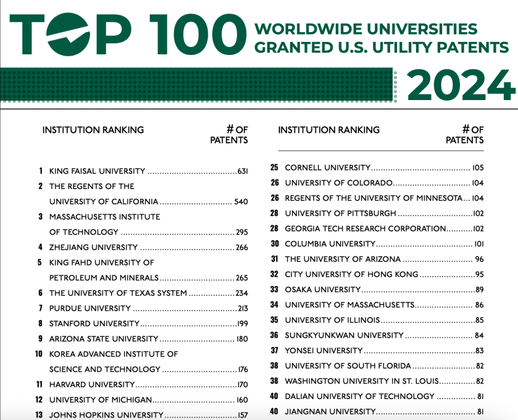Select the Osaka University listing
The width and height of the screenshot is (518, 420).
point(322,290)
